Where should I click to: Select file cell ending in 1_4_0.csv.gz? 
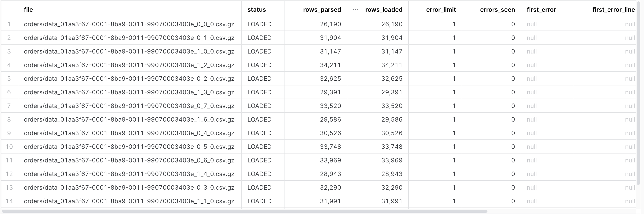[x=129, y=174]
